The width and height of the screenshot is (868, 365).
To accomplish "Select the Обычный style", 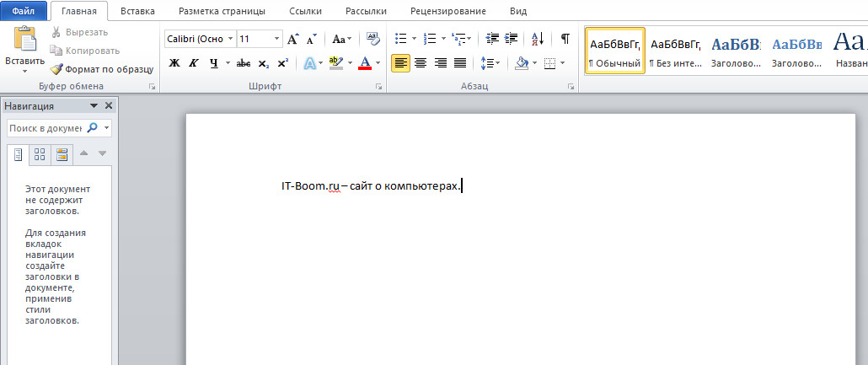I will [x=615, y=51].
